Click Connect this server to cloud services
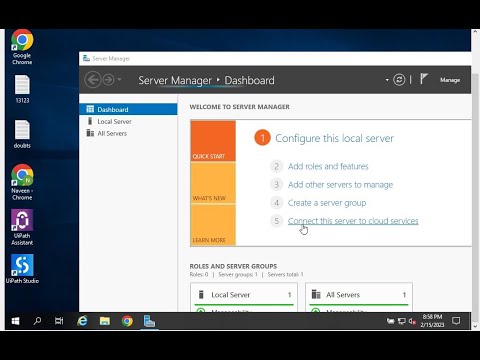The image size is (480, 360). click(353, 221)
